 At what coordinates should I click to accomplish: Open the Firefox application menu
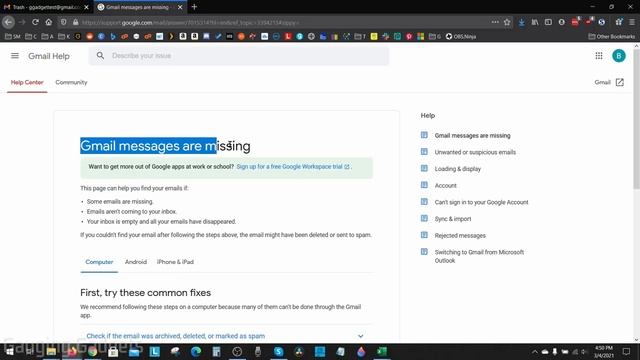(x=632, y=22)
